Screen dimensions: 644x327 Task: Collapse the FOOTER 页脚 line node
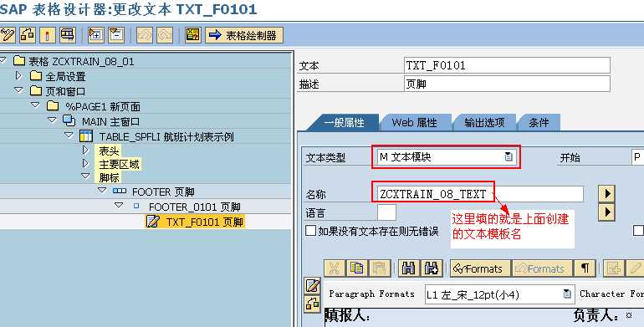102,191
